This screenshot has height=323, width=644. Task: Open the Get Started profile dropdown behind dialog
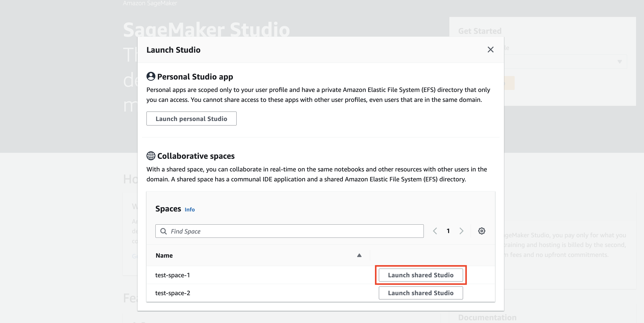pyautogui.click(x=566, y=62)
